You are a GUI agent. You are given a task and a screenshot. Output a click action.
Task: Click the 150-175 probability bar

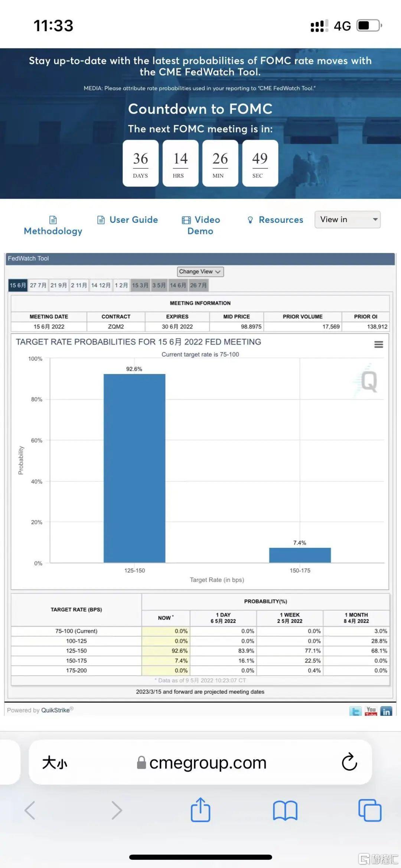tap(300, 555)
